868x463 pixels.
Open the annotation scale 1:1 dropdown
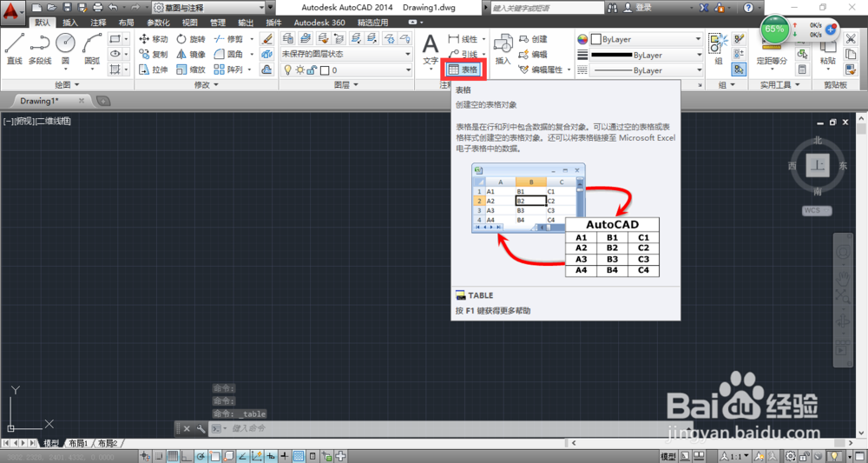click(x=735, y=456)
